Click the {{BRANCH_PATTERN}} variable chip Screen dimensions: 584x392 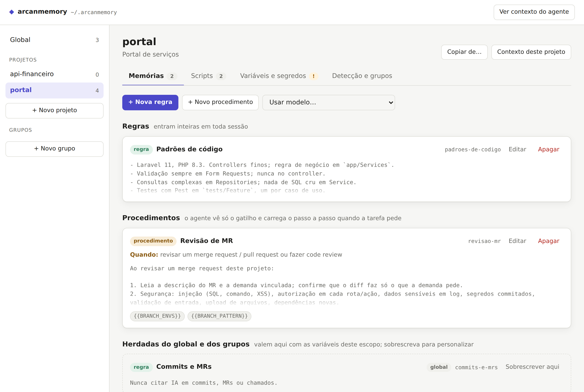(219, 316)
